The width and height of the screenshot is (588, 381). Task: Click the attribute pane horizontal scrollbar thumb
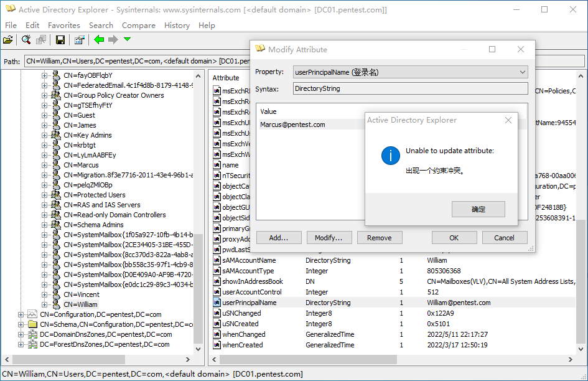[x=308, y=359]
